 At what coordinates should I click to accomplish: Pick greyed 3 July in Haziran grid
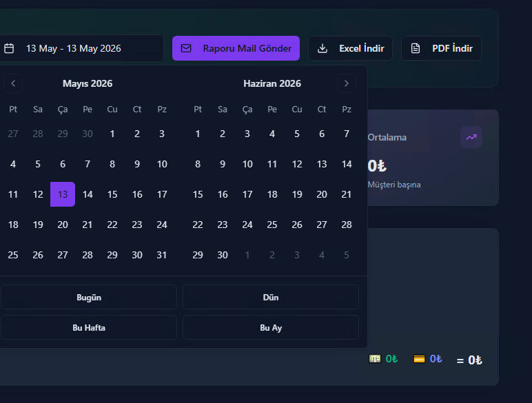click(x=297, y=255)
